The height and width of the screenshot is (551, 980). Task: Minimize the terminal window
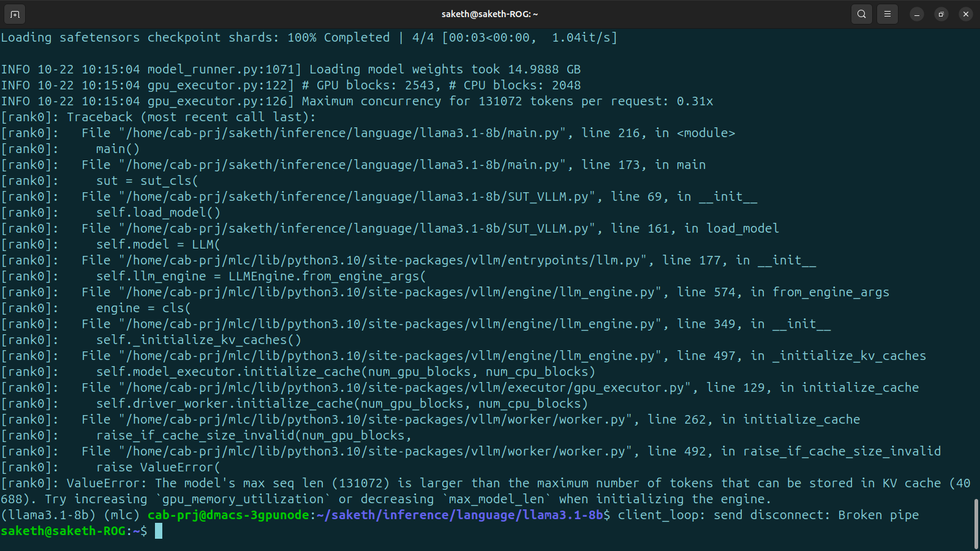[916, 14]
